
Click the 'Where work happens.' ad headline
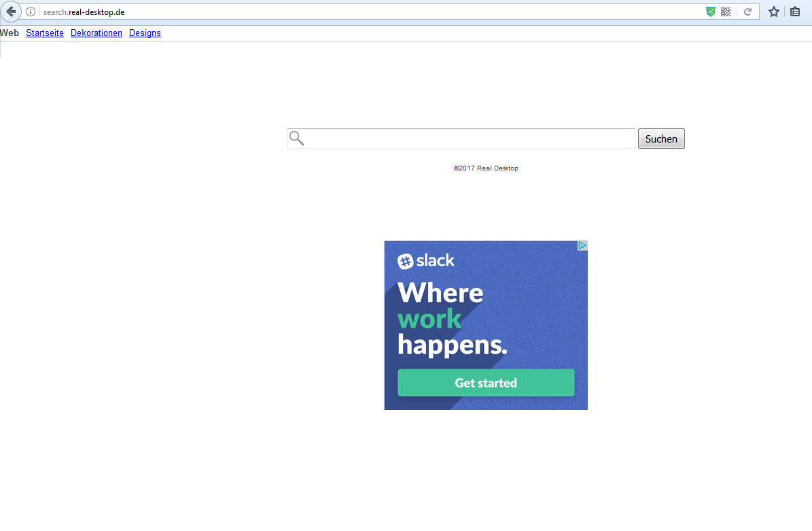[452, 319]
